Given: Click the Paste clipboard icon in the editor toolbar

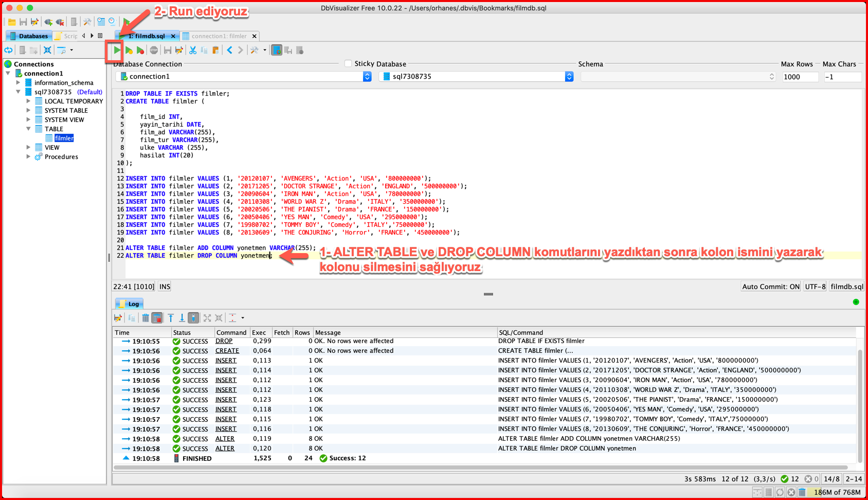Looking at the screenshot, I should tap(215, 50).
